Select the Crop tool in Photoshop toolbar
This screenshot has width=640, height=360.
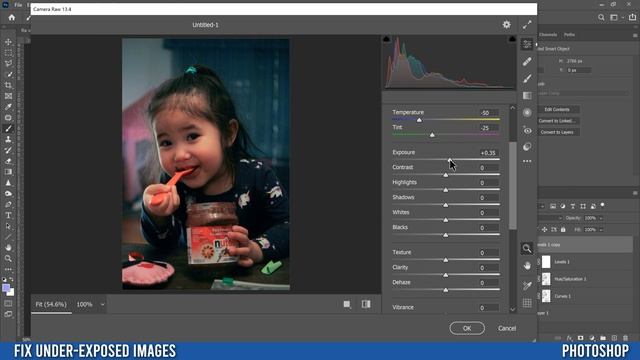tap(8, 85)
